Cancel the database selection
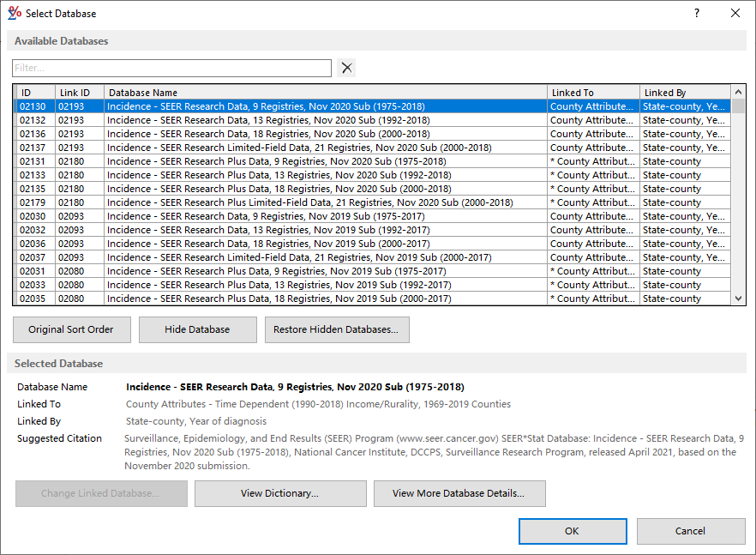The image size is (756, 555). point(690,531)
